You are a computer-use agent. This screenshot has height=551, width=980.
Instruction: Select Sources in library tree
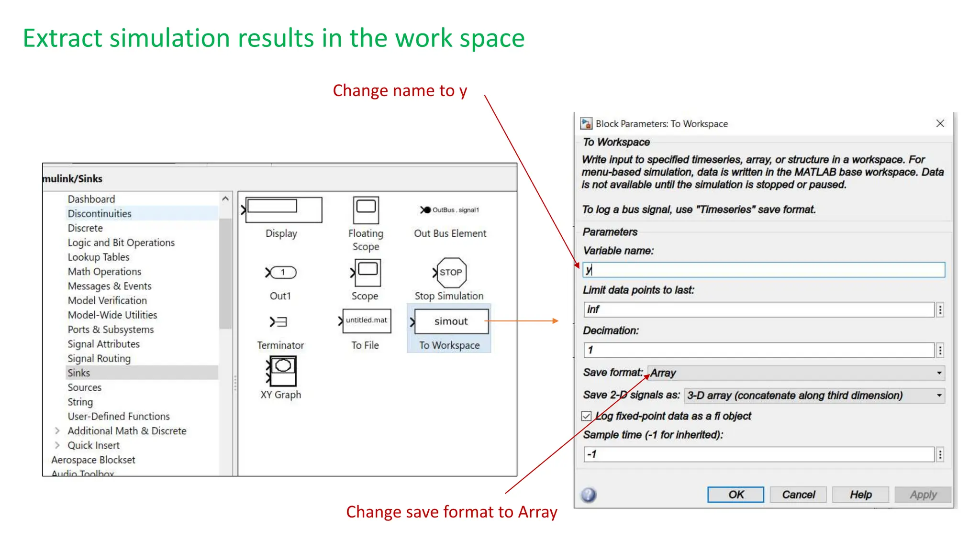pyautogui.click(x=84, y=387)
